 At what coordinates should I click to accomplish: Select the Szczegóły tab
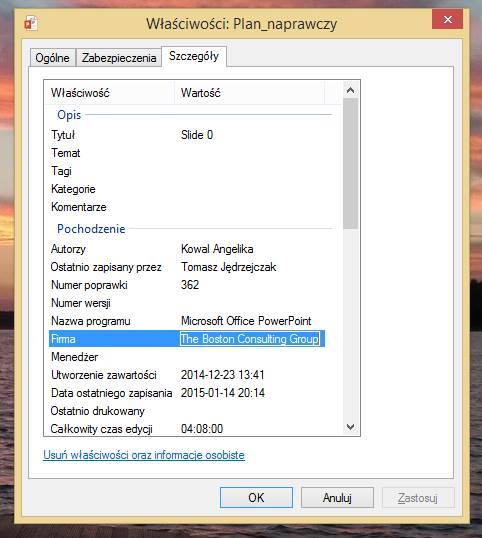pos(194,56)
